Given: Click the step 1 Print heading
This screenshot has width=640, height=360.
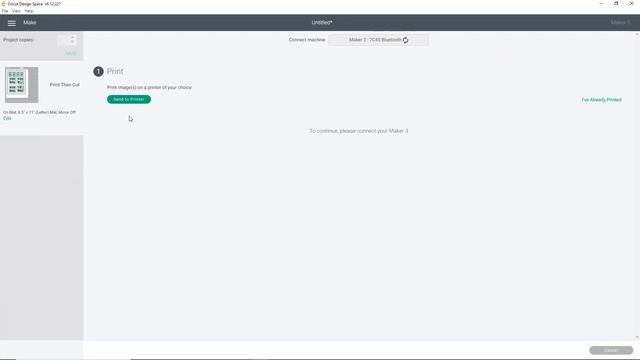Looking at the screenshot, I should tap(115, 71).
